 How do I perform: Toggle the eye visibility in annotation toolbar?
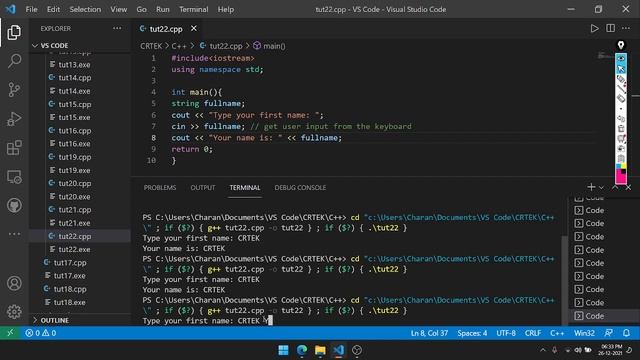pos(621,59)
